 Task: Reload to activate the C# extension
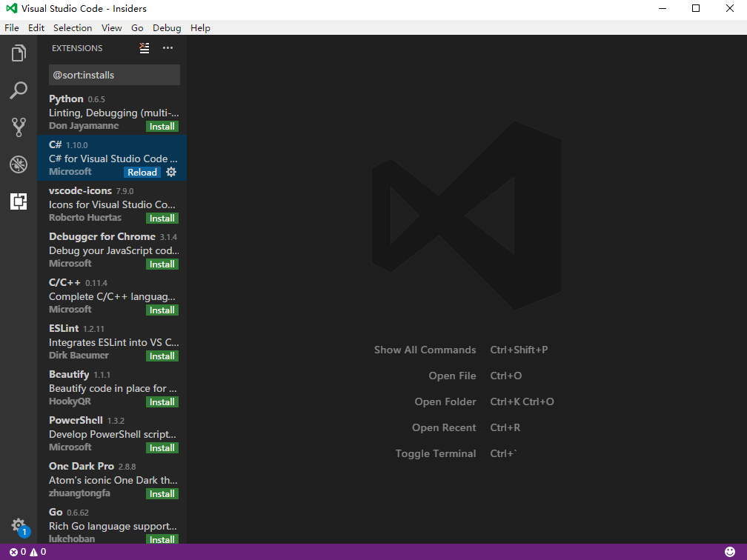142,172
